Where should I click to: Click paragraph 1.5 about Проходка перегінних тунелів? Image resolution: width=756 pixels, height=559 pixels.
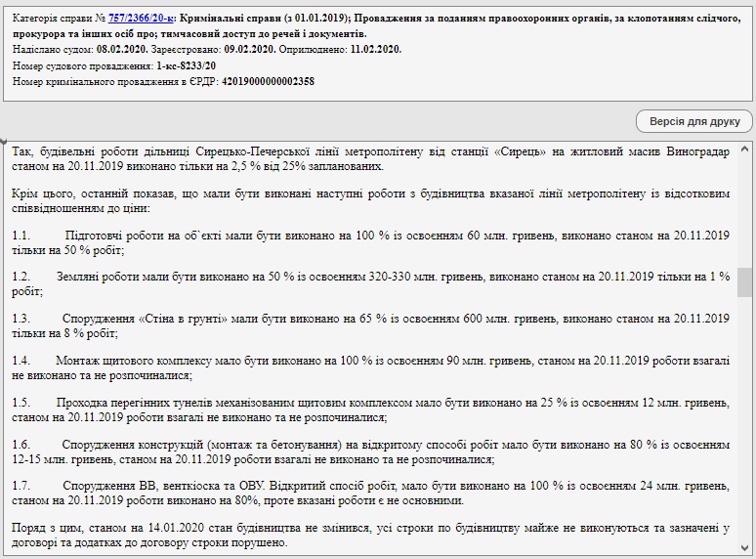(x=371, y=409)
